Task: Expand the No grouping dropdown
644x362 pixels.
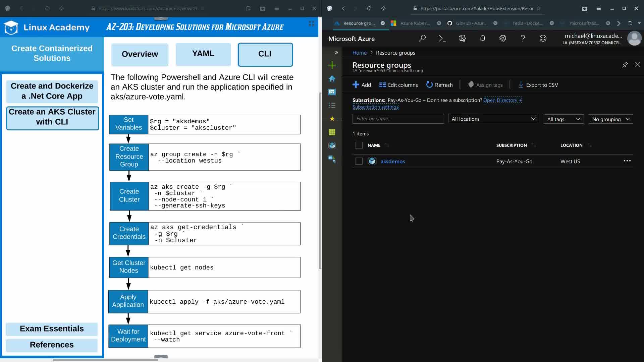Action: coord(610,119)
